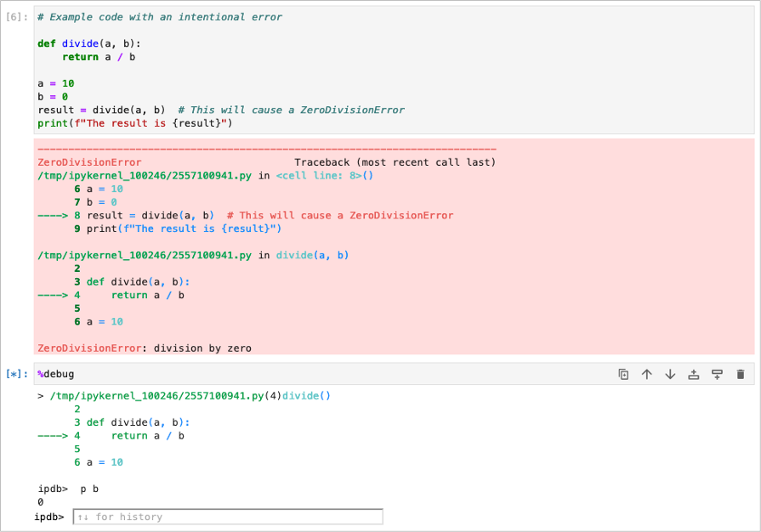Move the %debug cell down
761x532 pixels.
tap(670, 374)
